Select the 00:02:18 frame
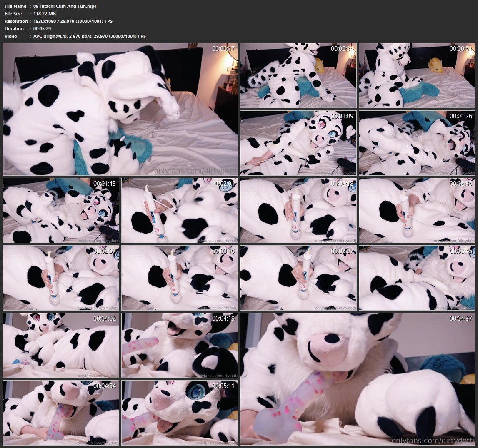478x448 pixels. 298,210
